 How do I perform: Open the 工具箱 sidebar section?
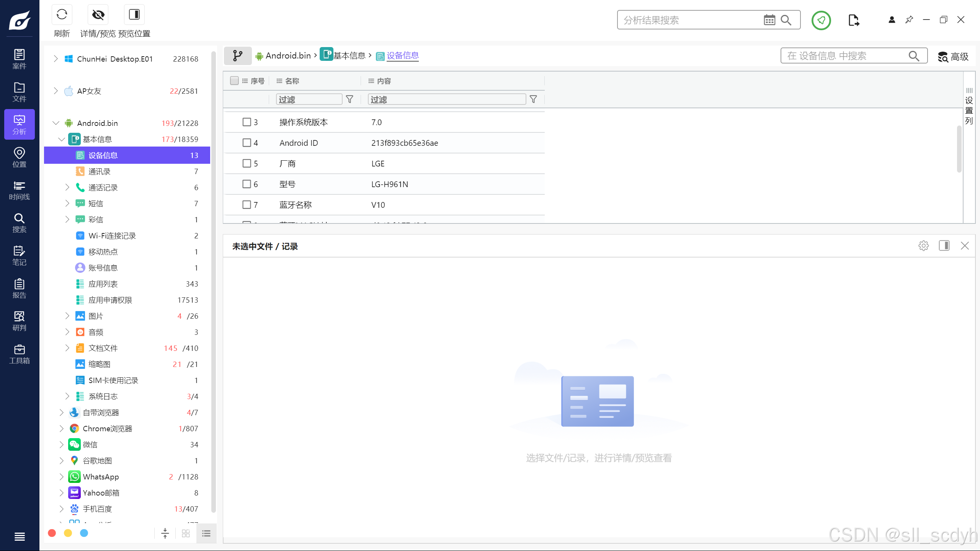point(19,354)
